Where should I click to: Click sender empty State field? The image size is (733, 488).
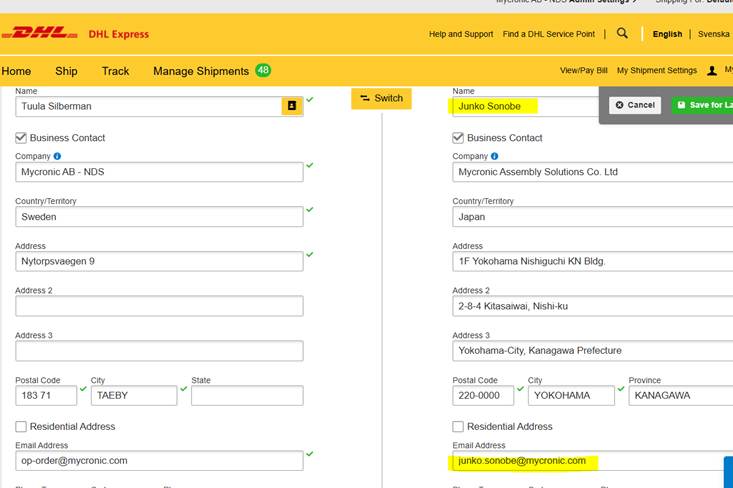click(247, 395)
